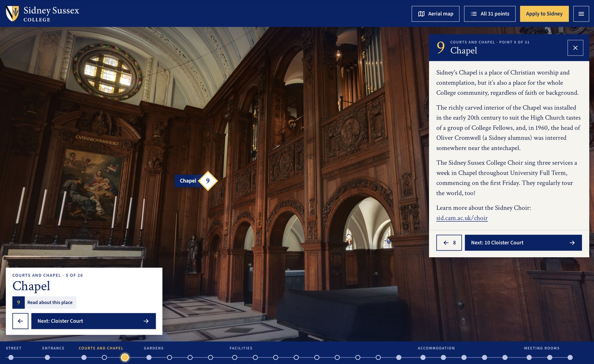Viewport: 594px width, 364px height.
Task: Go back to point 8
Action: [x=449, y=243]
